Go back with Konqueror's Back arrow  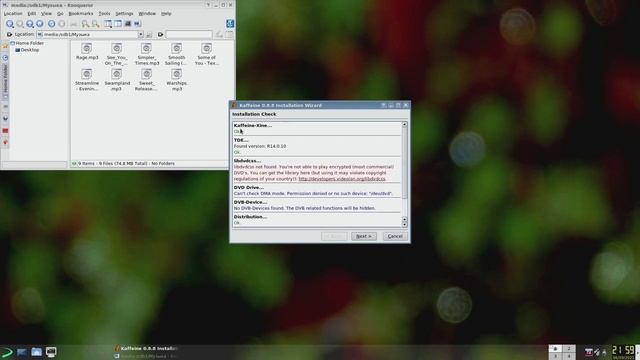(10, 24)
